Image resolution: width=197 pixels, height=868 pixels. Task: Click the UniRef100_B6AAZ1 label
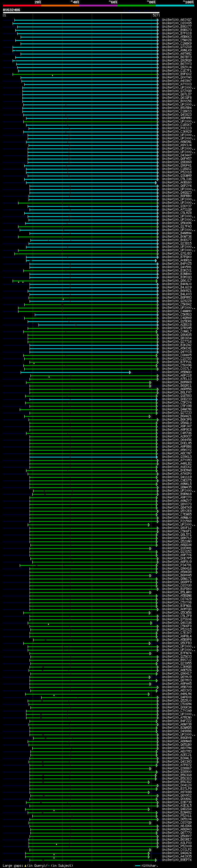pos(176,417)
